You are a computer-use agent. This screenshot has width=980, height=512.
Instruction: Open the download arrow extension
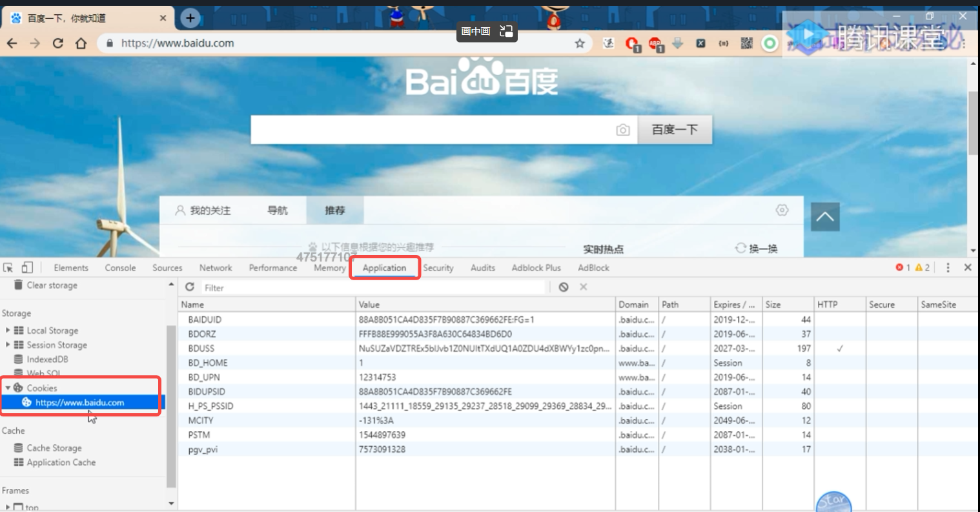click(678, 43)
